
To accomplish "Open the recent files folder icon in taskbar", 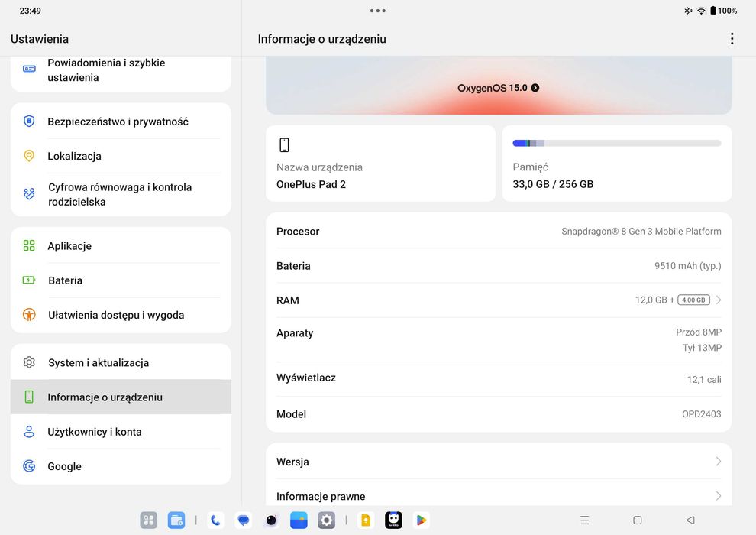I will 176,520.
